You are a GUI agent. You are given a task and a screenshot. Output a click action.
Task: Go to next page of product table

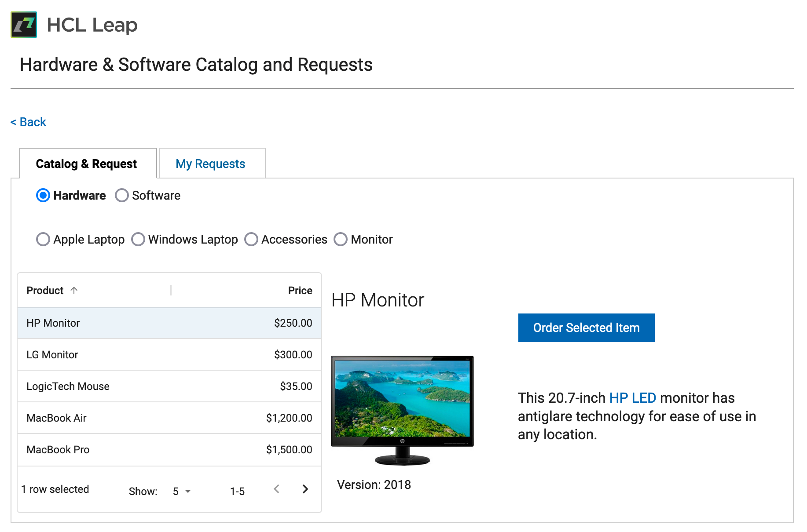pyautogui.click(x=305, y=489)
